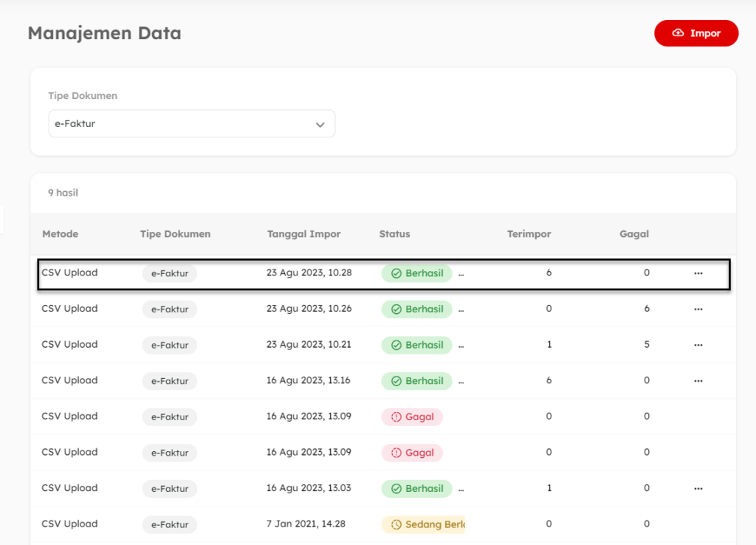Open three-dot menu for 16 Agu 2023, 13.03 row
The width and height of the screenshot is (756, 545).
698,489
